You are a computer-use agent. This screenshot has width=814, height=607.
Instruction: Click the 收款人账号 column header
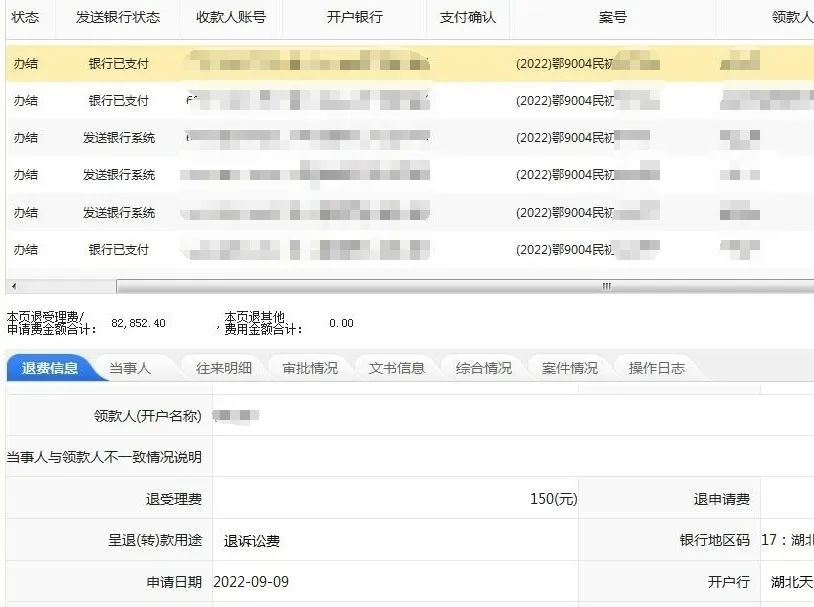[x=231, y=18]
